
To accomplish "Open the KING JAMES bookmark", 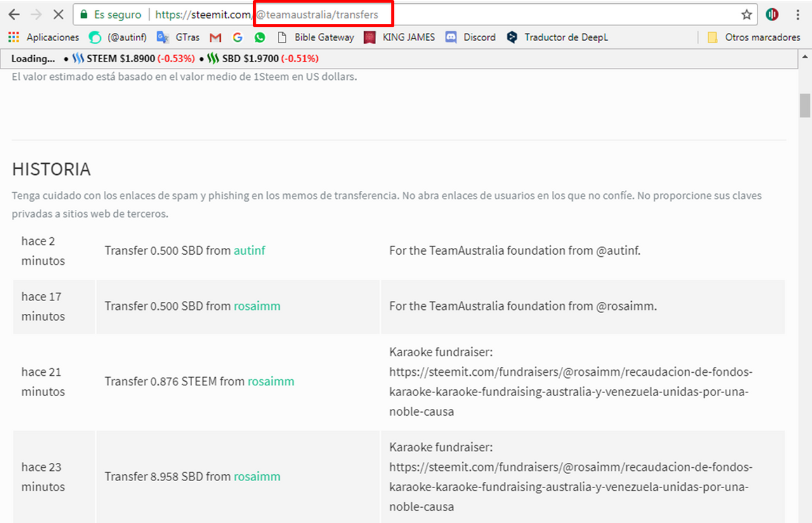I will click(x=399, y=37).
